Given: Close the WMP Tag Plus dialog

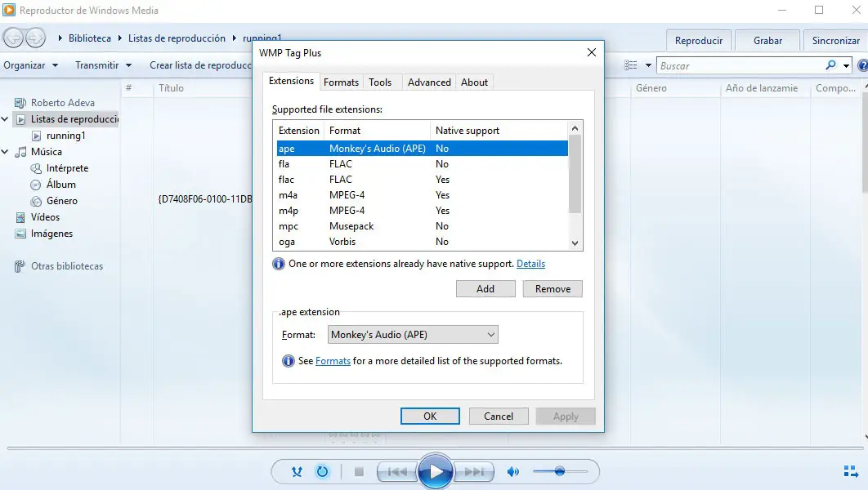Looking at the screenshot, I should (x=591, y=52).
